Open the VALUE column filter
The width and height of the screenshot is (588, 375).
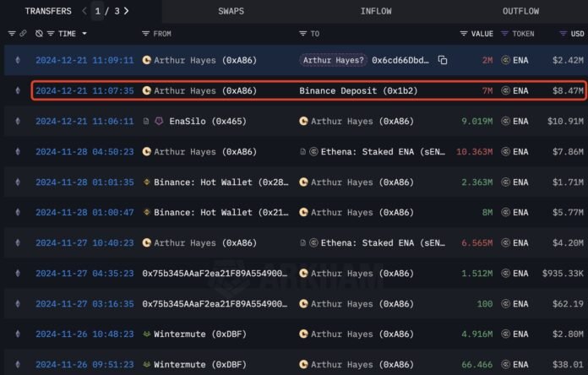[464, 34]
